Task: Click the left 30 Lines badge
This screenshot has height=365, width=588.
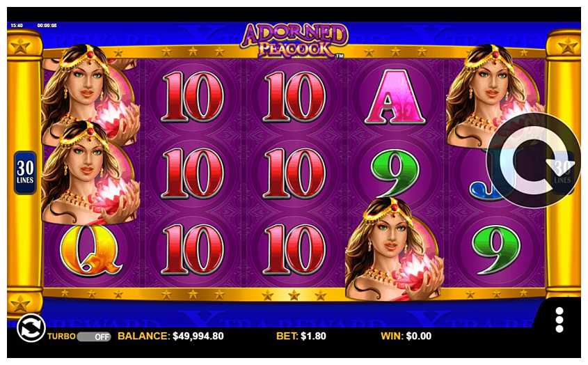Action: 25,173
